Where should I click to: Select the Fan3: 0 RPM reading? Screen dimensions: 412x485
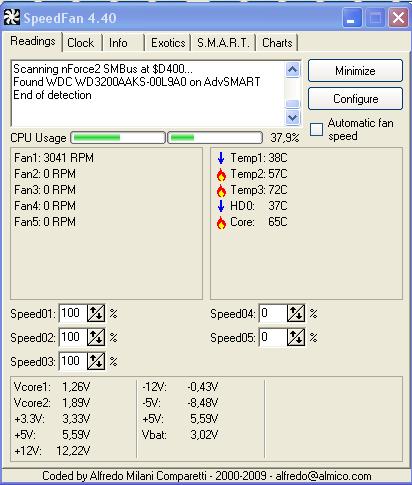[45, 190]
